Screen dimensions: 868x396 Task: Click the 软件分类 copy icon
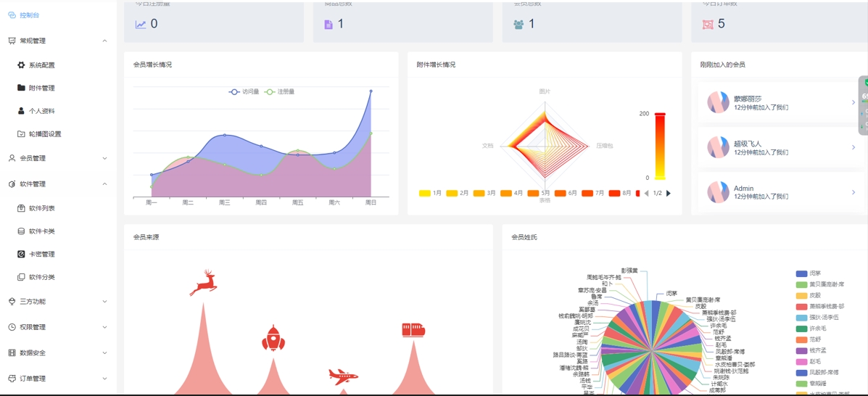click(21, 277)
